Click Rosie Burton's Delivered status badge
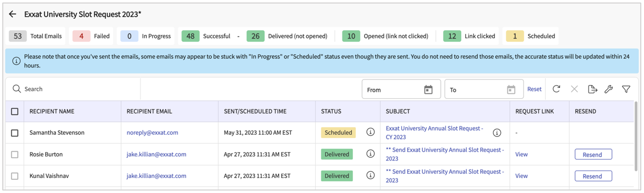644x193 pixels. pos(337,154)
